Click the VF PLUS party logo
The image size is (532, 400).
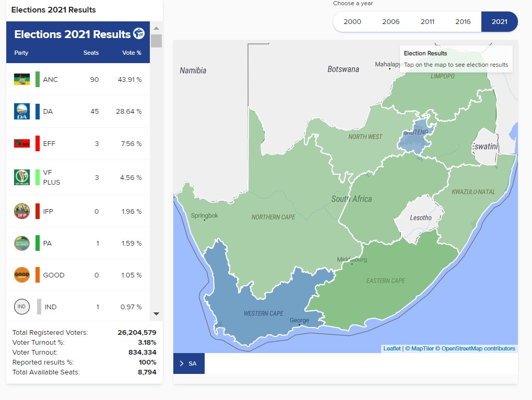[22, 177]
